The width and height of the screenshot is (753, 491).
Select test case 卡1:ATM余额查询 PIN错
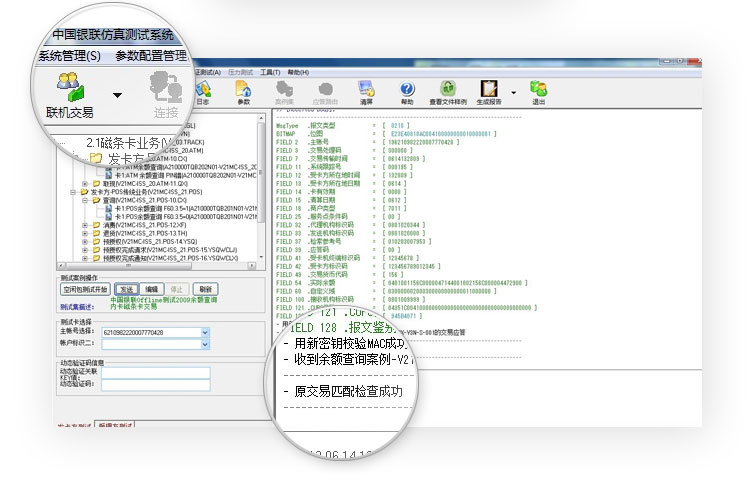pos(185,175)
